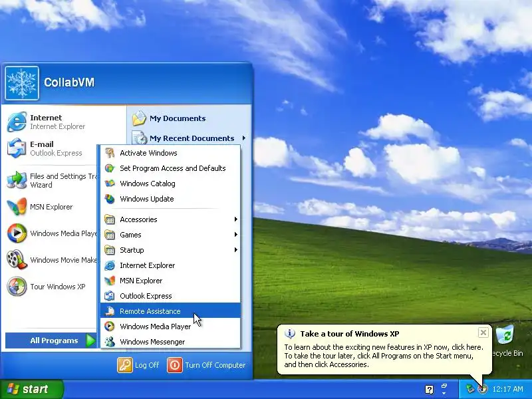Click the Startup folder entry
The image size is (532, 399).
click(x=170, y=250)
